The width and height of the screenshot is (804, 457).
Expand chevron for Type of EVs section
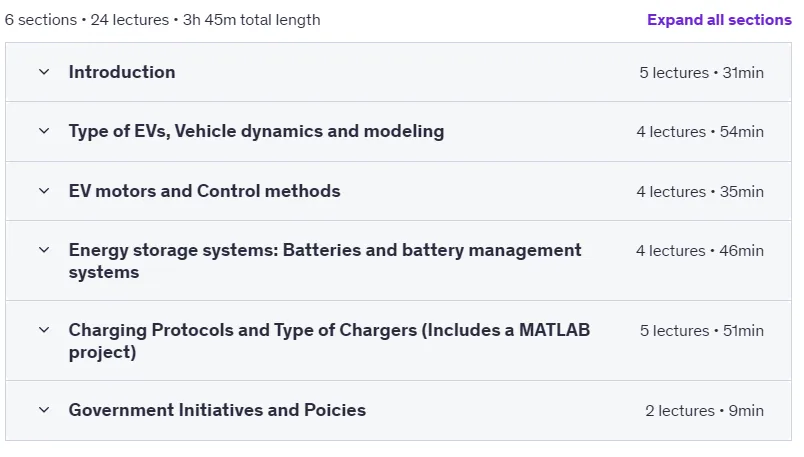pyautogui.click(x=44, y=131)
